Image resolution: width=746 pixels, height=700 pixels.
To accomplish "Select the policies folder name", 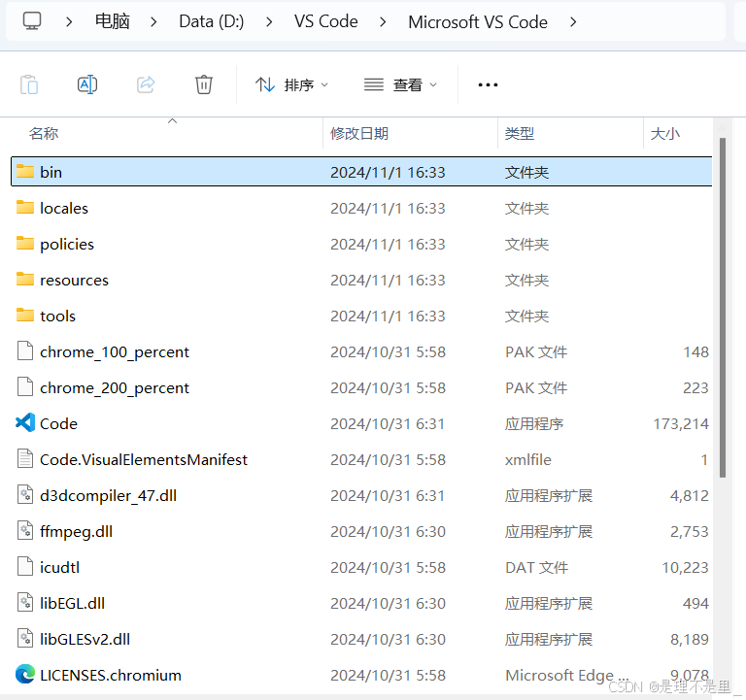I will (67, 245).
